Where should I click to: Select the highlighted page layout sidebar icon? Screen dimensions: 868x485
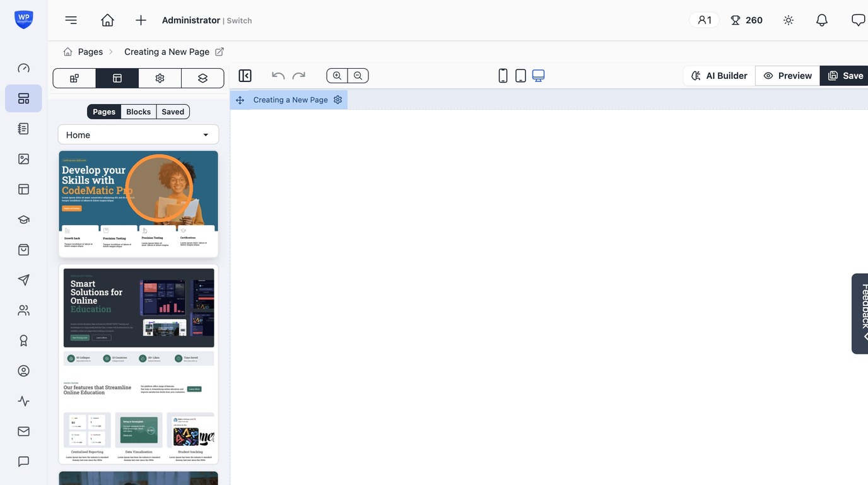pos(23,98)
